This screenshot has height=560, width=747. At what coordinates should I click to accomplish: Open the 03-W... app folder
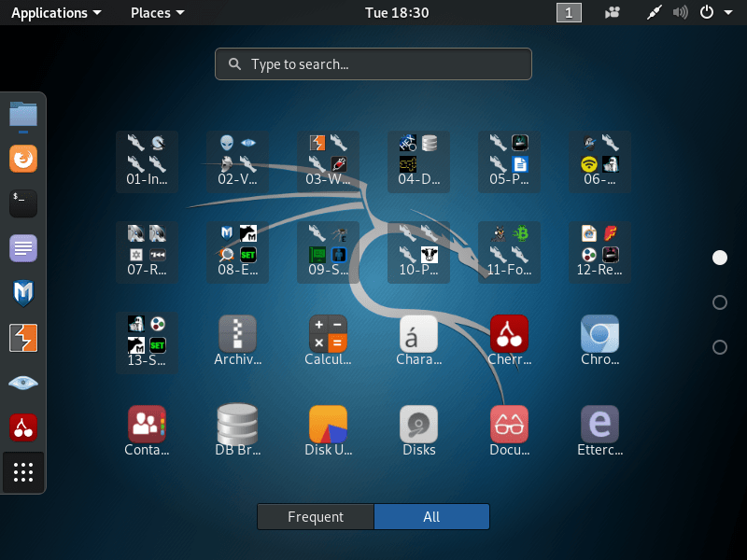tap(328, 161)
